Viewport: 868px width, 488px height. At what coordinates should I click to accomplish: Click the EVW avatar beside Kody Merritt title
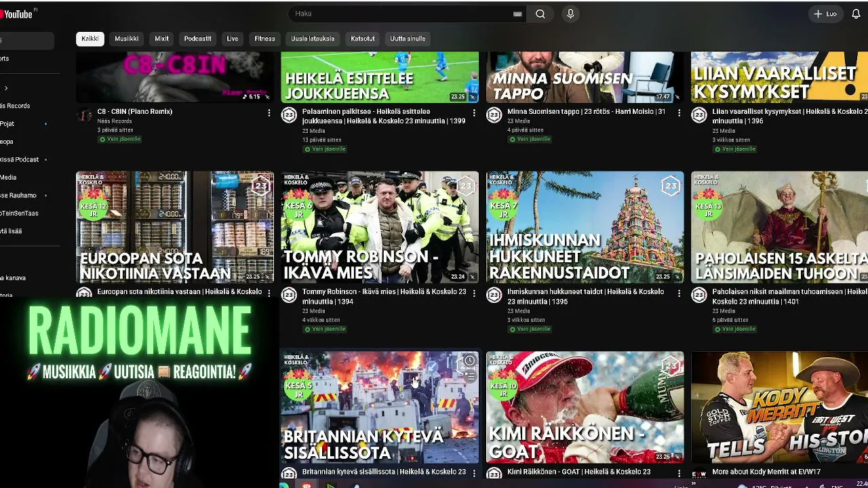(699, 474)
